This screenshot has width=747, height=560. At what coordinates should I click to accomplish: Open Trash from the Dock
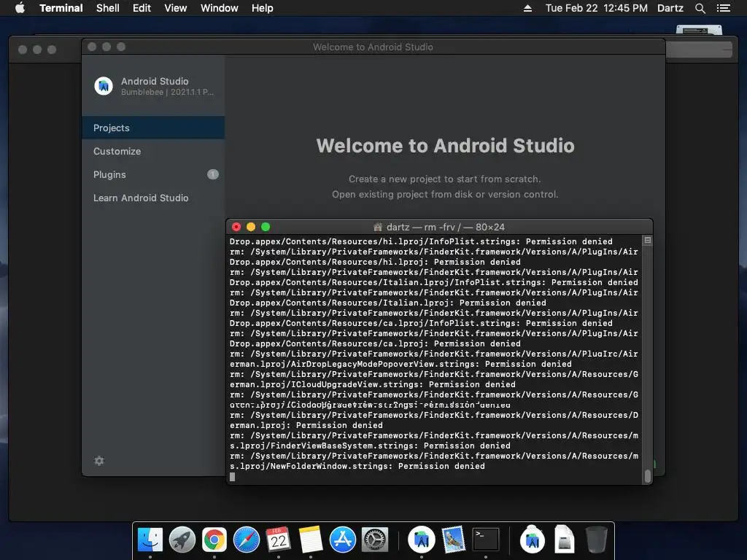coord(596,540)
